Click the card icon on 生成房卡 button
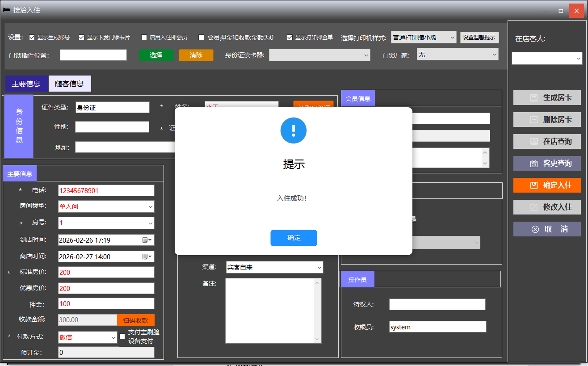Viewport: 588px width, 366px height. click(x=533, y=97)
